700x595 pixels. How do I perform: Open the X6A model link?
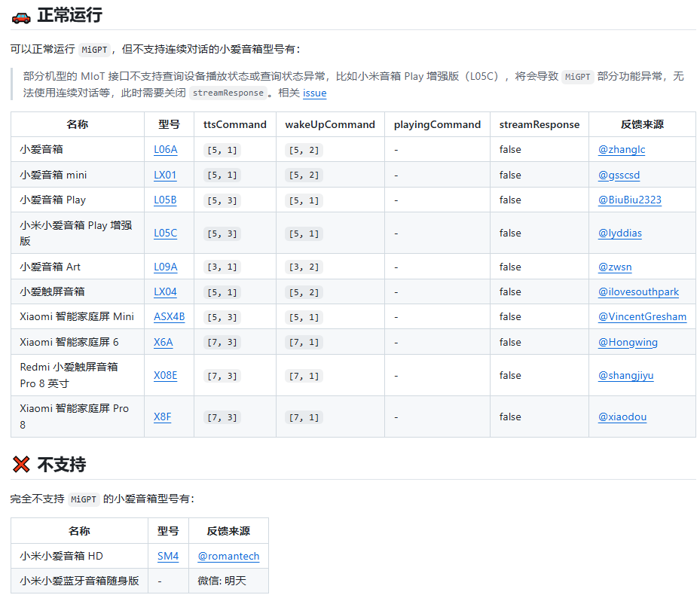click(163, 343)
